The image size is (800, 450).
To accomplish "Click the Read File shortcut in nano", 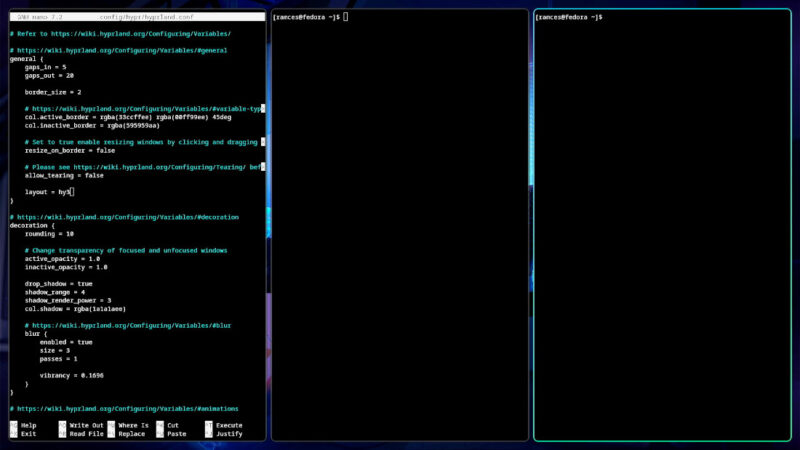I will tap(81, 434).
